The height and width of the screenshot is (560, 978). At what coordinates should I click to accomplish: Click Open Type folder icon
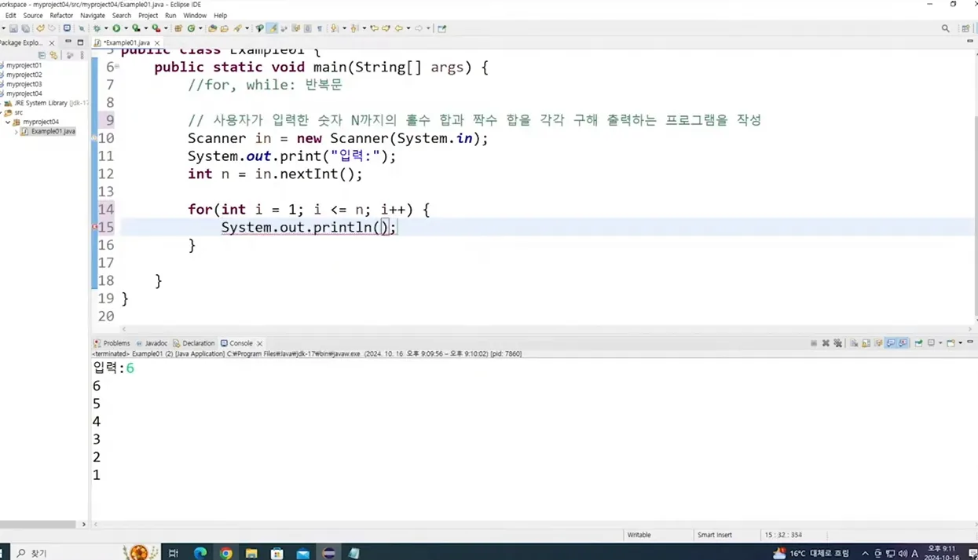point(212,28)
